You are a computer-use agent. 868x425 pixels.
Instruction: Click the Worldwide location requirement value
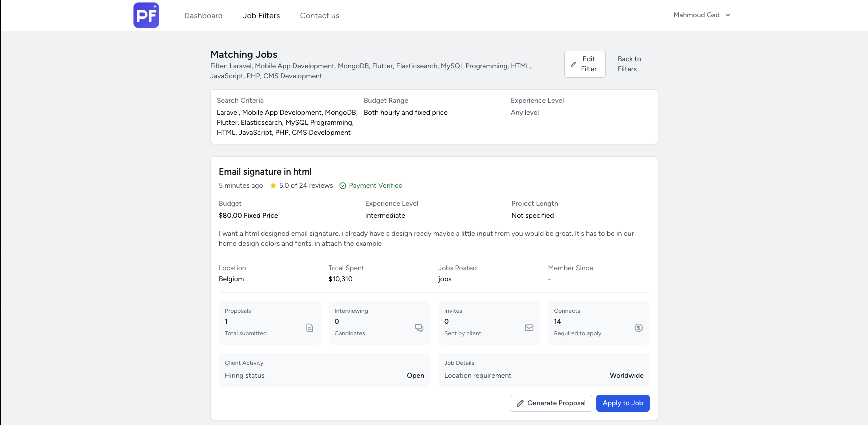point(627,376)
